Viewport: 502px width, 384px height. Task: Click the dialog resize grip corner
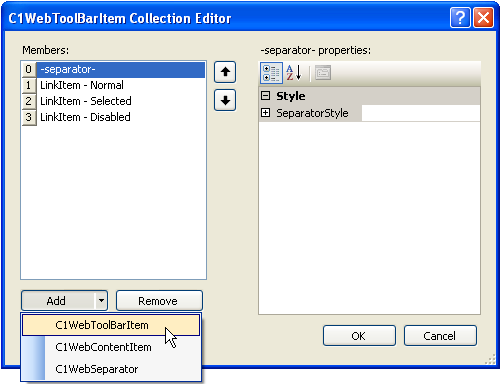pyautogui.click(x=491, y=359)
